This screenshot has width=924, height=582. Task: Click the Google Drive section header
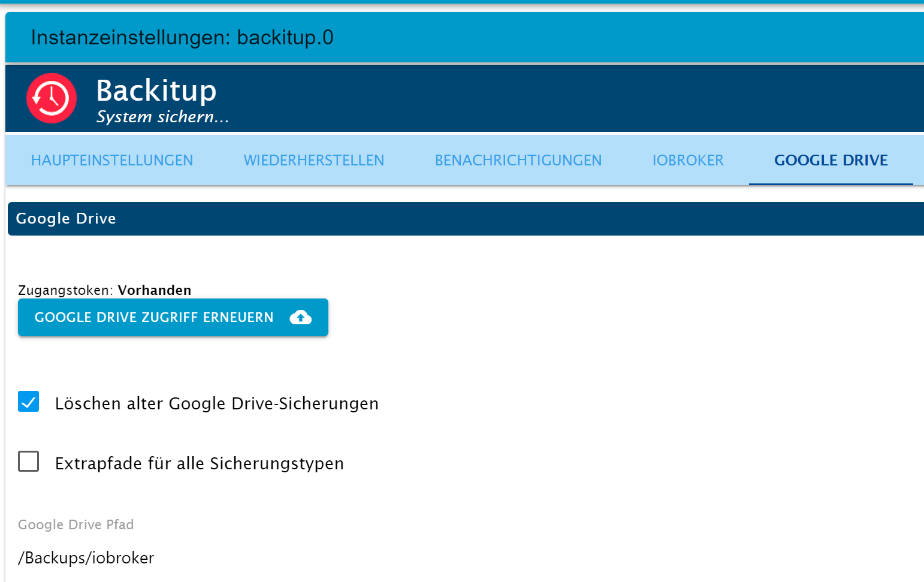(466, 219)
